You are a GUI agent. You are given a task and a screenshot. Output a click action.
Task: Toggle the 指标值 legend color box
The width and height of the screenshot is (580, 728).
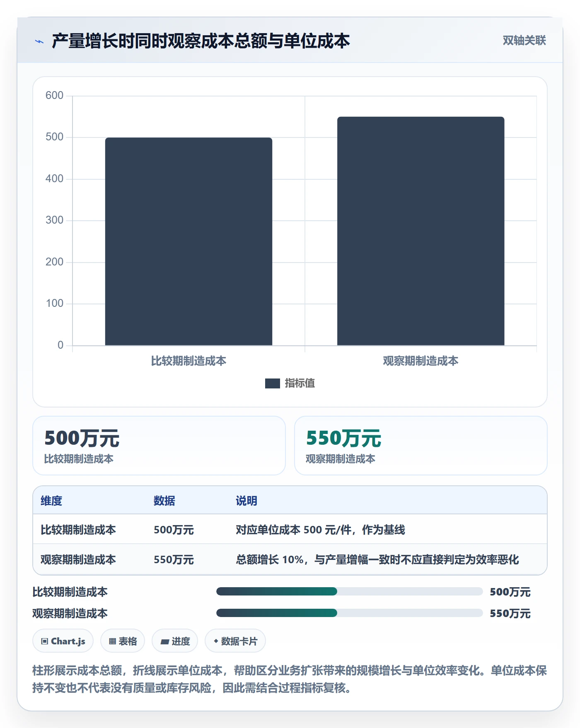272,383
